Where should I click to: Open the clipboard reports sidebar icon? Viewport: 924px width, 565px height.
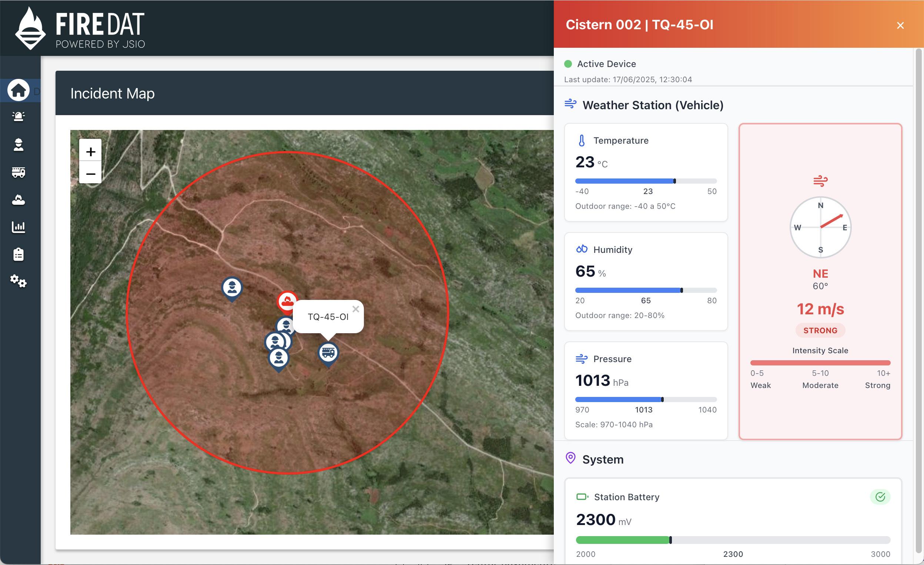coord(19,254)
